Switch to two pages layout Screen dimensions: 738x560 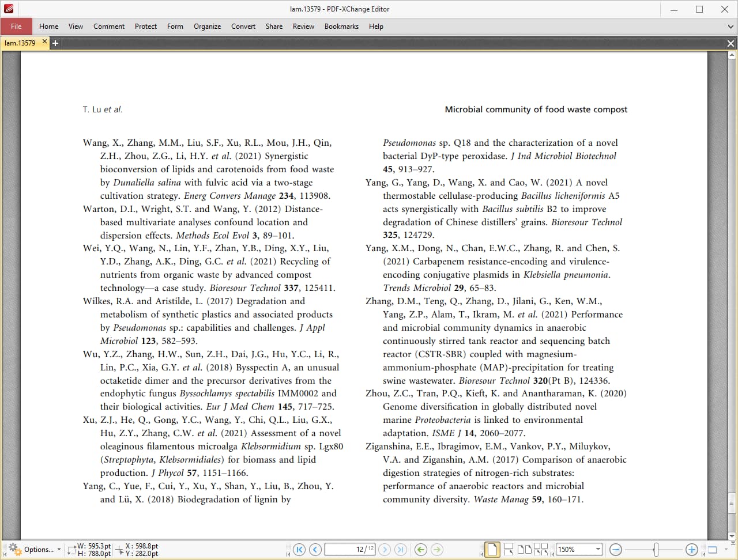tap(525, 550)
